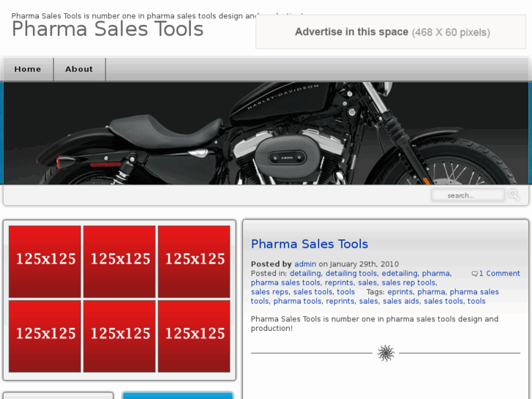The height and width of the screenshot is (399, 532).
Task: Click the Pharma Sales Tools post title
Action: pos(309,244)
